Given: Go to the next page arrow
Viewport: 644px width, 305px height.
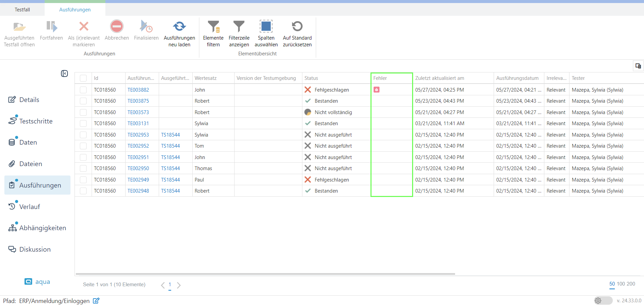Looking at the screenshot, I should point(179,285).
